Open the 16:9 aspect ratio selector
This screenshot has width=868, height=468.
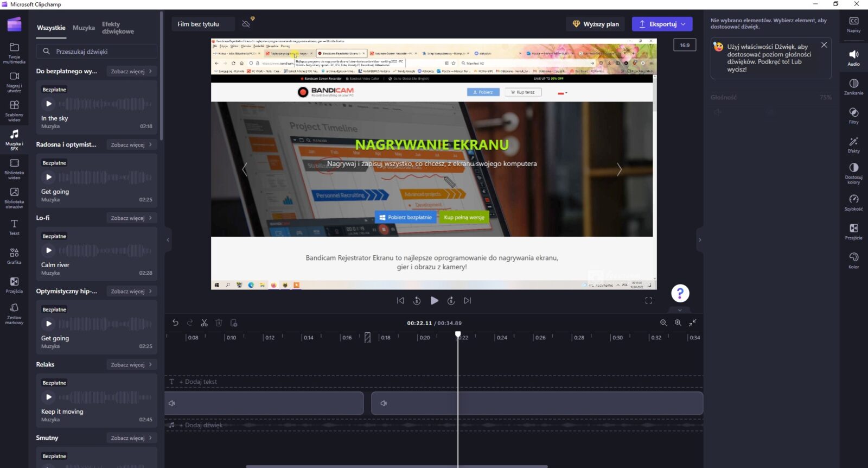pos(685,45)
